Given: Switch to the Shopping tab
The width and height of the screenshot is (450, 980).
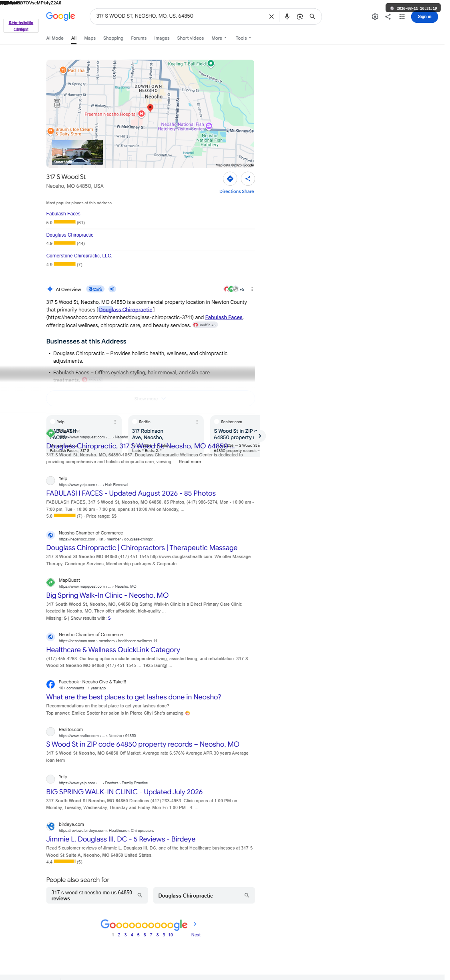Looking at the screenshot, I should (113, 38).
